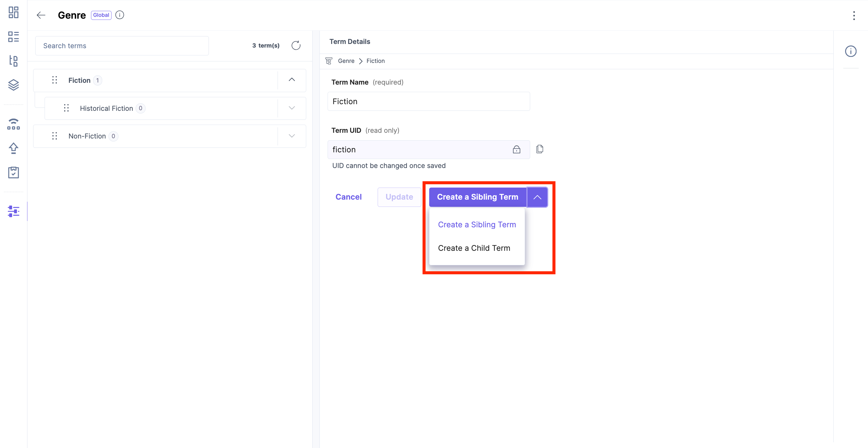This screenshot has height=448, width=868.
Task: Close the Create a Sibling Term dropdown arrow
Action: 537,197
